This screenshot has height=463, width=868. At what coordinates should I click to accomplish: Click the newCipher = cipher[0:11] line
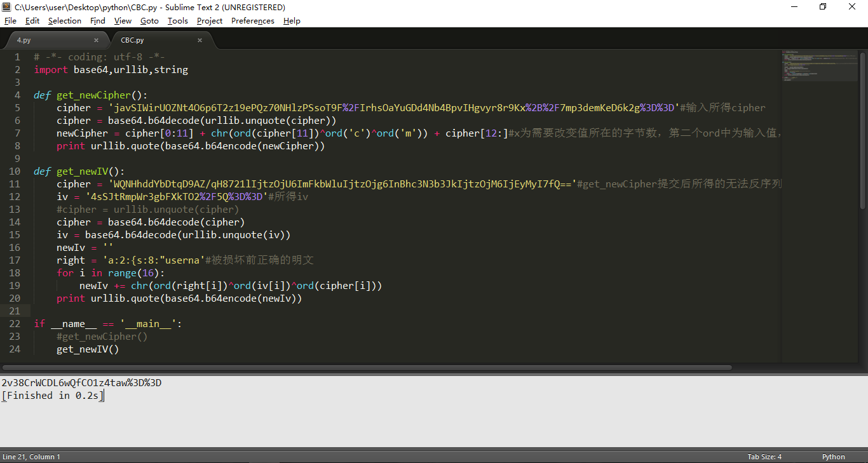click(418, 133)
